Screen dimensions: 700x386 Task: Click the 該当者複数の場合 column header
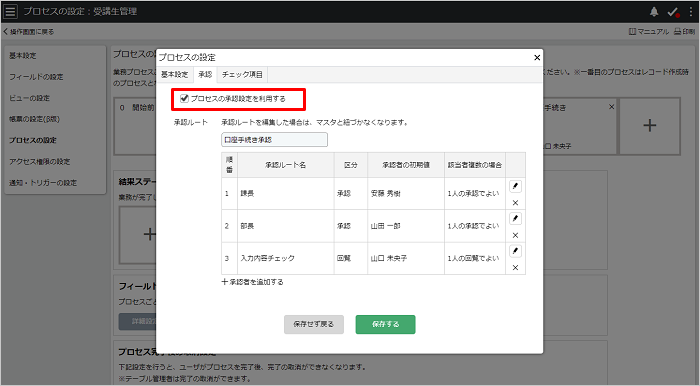(x=475, y=165)
